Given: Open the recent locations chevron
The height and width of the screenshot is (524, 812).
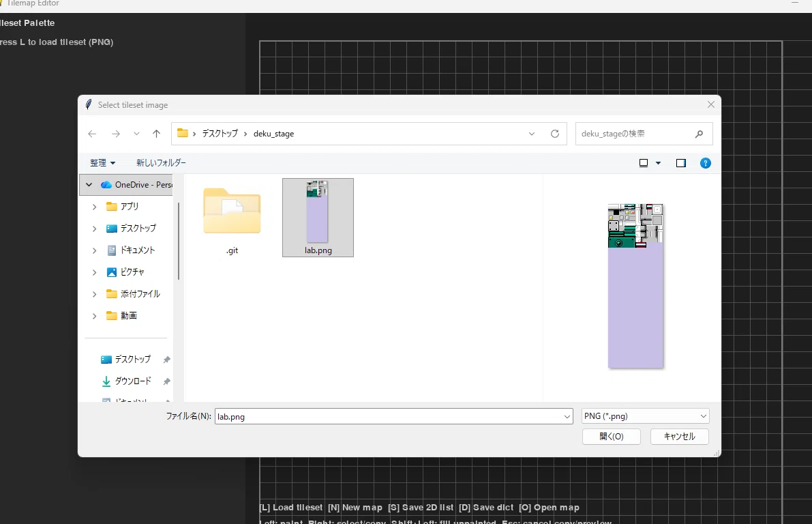Looking at the screenshot, I should click(136, 134).
